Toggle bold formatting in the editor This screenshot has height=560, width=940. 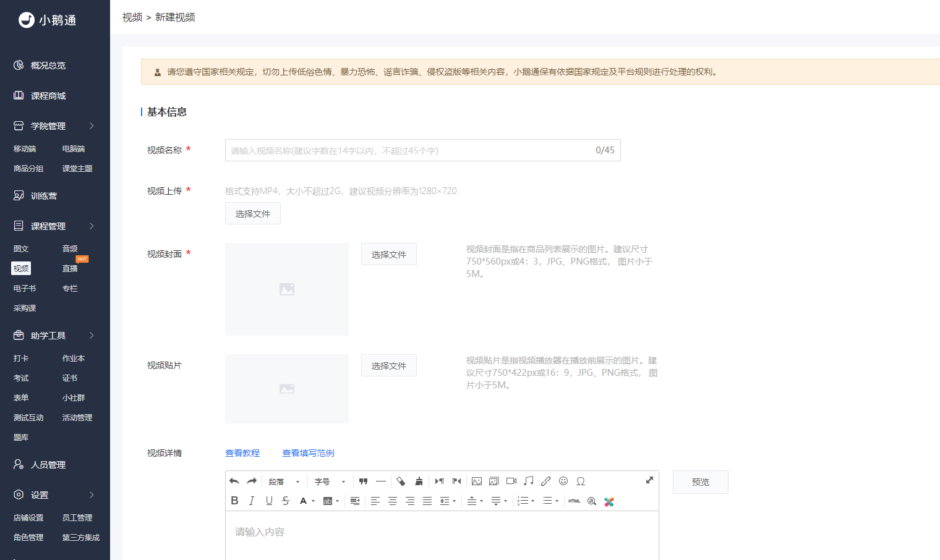click(x=234, y=501)
